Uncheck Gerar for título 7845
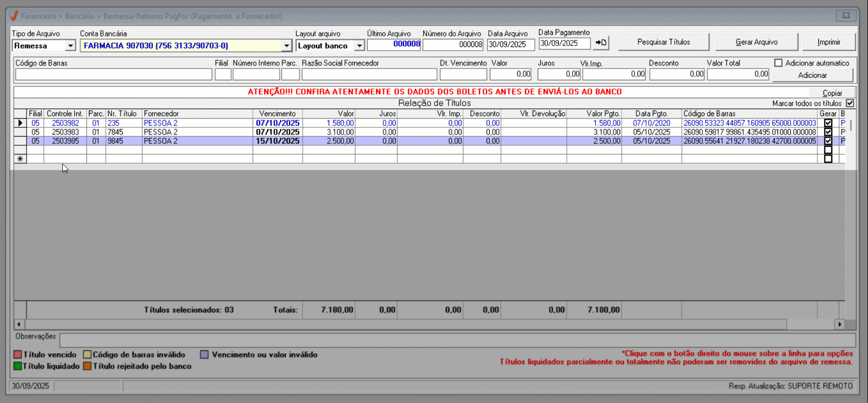 pyautogui.click(x=828, y=132)
